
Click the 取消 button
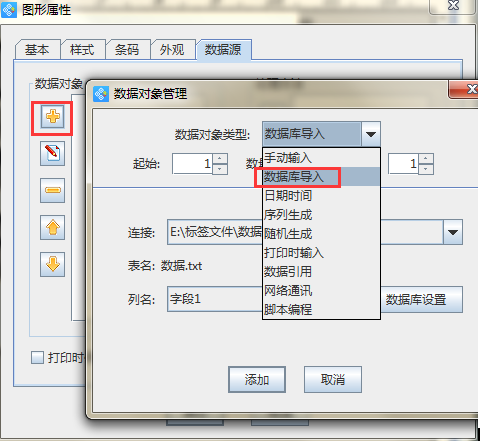click(333, 380)
